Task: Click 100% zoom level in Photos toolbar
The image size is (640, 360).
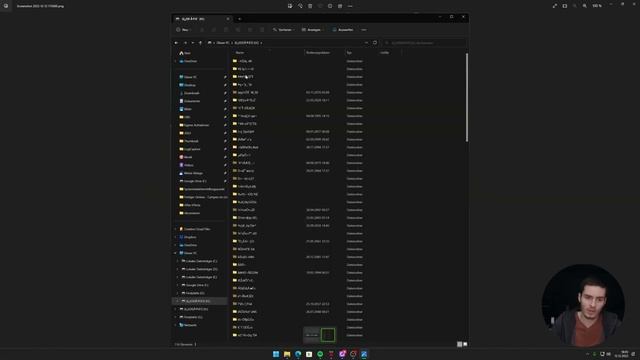Action: coord(597,6)
